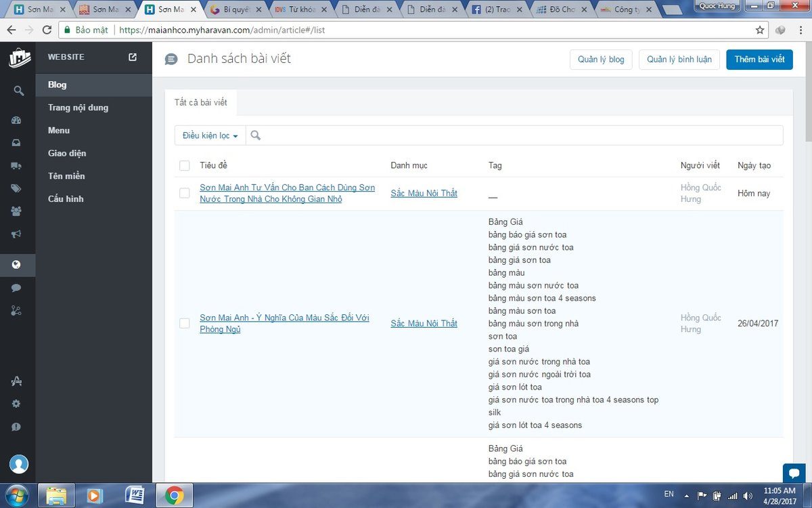
Task: Click the Ngày tạo column header
Action: [754, 165]
